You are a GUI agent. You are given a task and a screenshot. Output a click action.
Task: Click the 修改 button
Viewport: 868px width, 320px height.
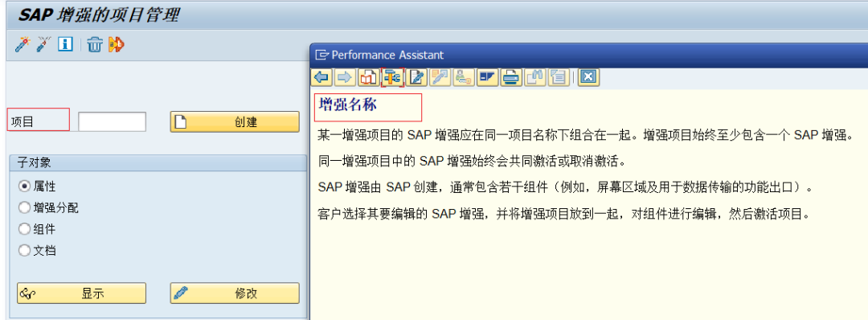(235, 293)
